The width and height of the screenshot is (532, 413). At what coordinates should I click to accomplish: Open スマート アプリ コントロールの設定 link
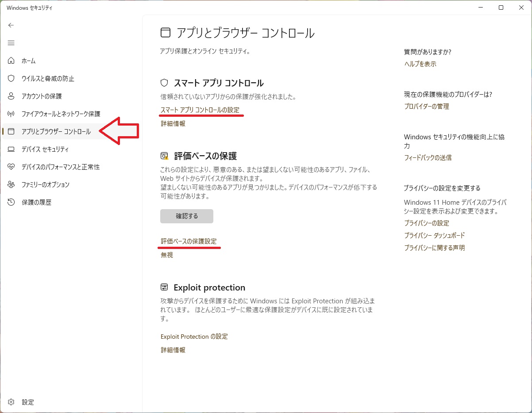200,110
